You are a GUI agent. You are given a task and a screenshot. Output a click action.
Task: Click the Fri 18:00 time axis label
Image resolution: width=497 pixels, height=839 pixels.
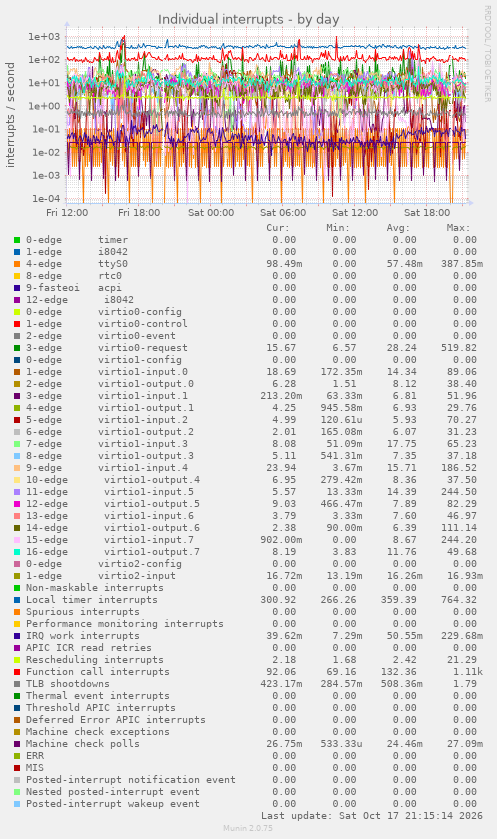(x=139, y=212)
